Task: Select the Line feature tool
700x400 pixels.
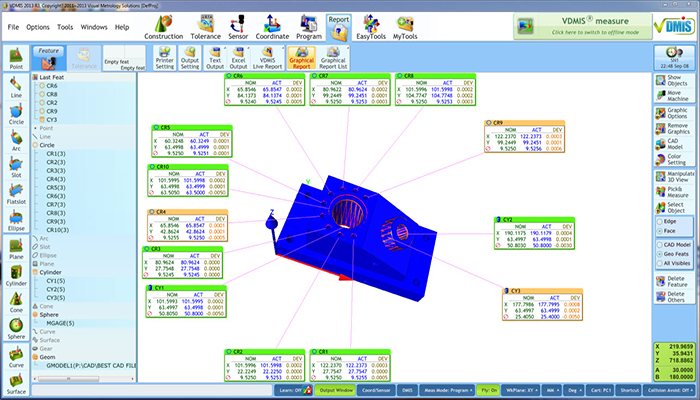Action: pos(17,88)
